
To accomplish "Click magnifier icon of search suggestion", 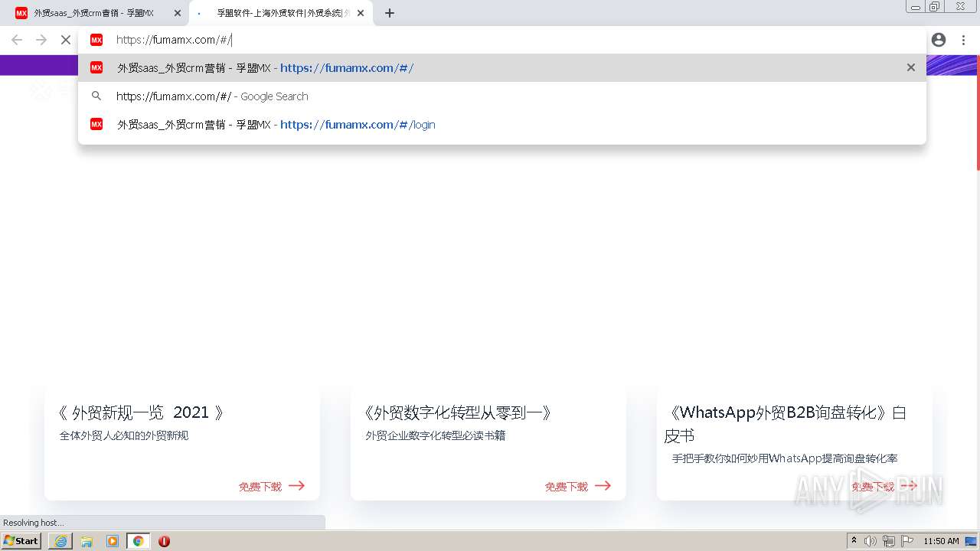I will (96, 96).
